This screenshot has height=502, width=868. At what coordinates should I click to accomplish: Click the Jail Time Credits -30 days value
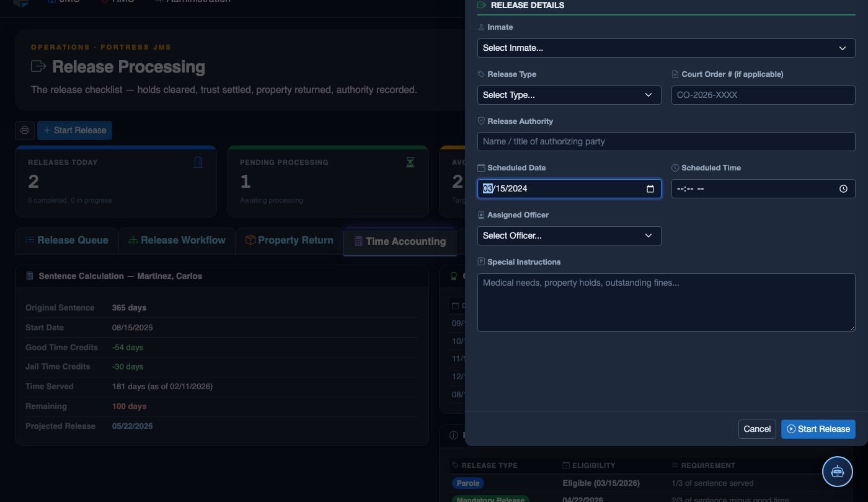click(x=128, y=366)
